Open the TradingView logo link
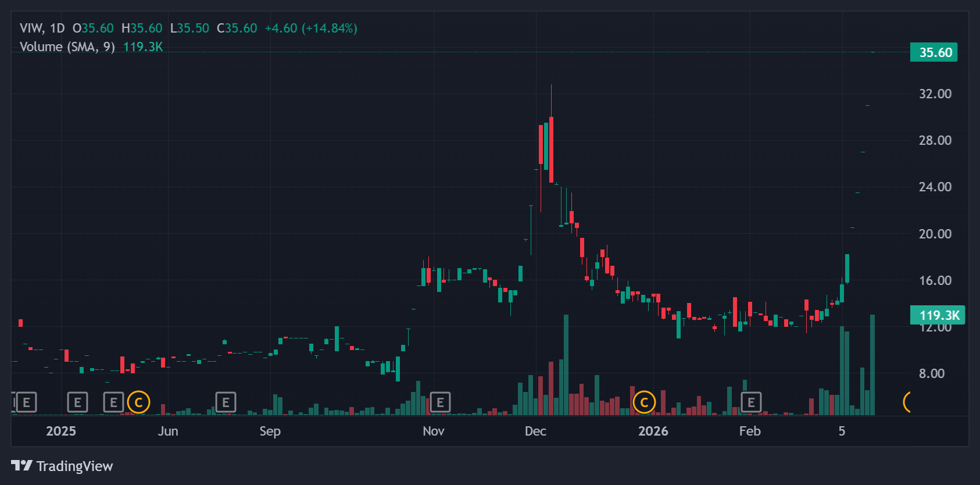 62,466
